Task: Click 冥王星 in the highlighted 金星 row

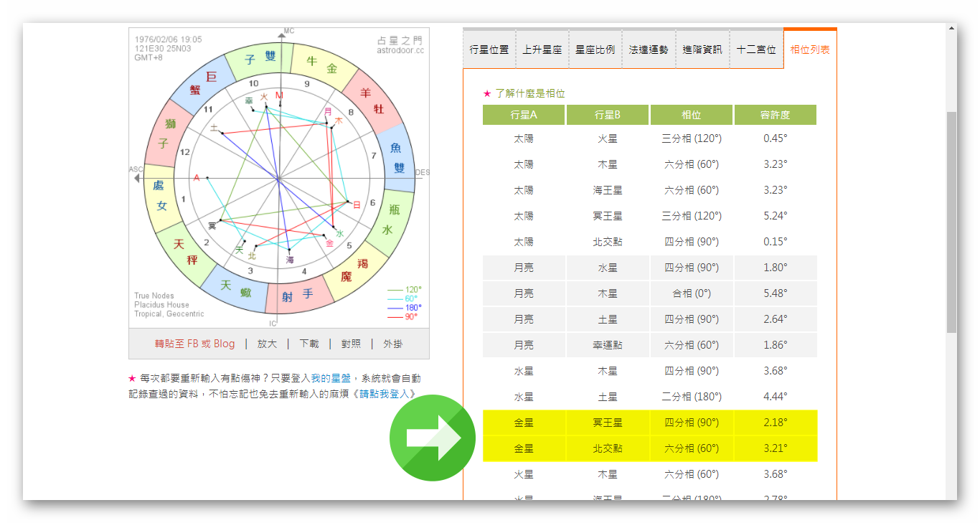Action: point(608,423)
